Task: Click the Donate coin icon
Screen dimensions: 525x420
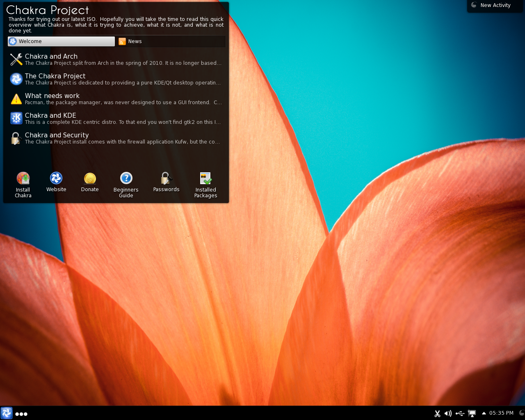Action: pyautogui.click(x=90, y=178)
